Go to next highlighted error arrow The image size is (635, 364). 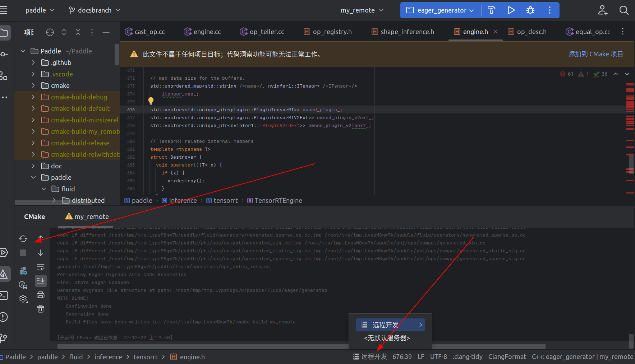pyautogui.click(x=627, y=74)
